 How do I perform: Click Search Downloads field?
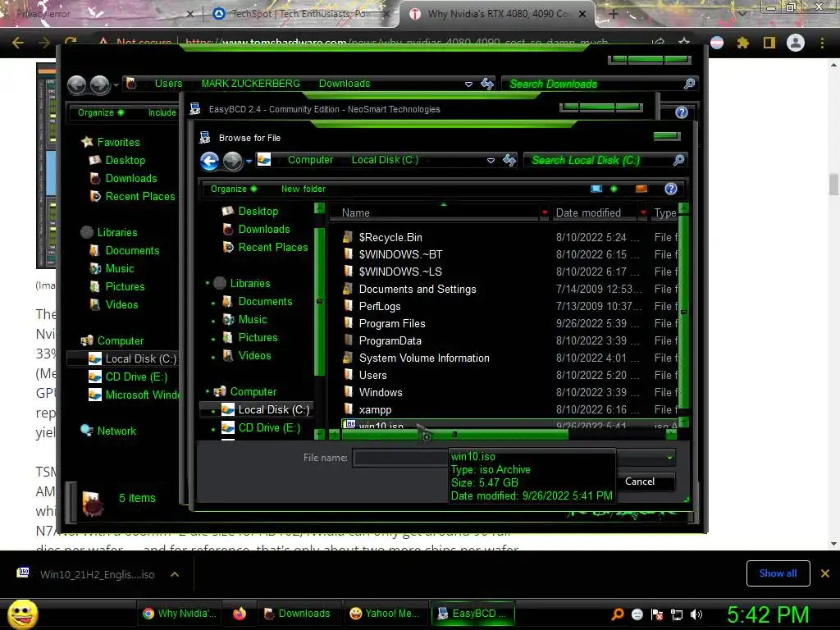tap(592, 84)
